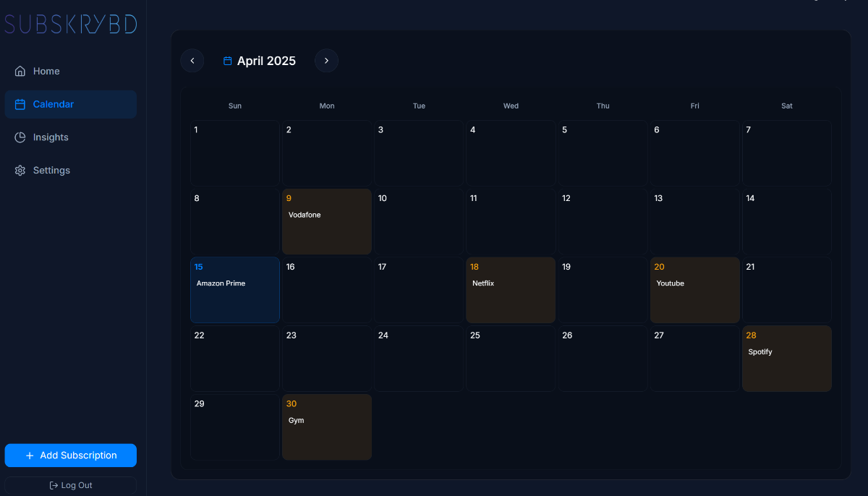Select the day 6 cell
Viewport: 868px width, 496px height.
pyautogui.click(x=695, y=153)
